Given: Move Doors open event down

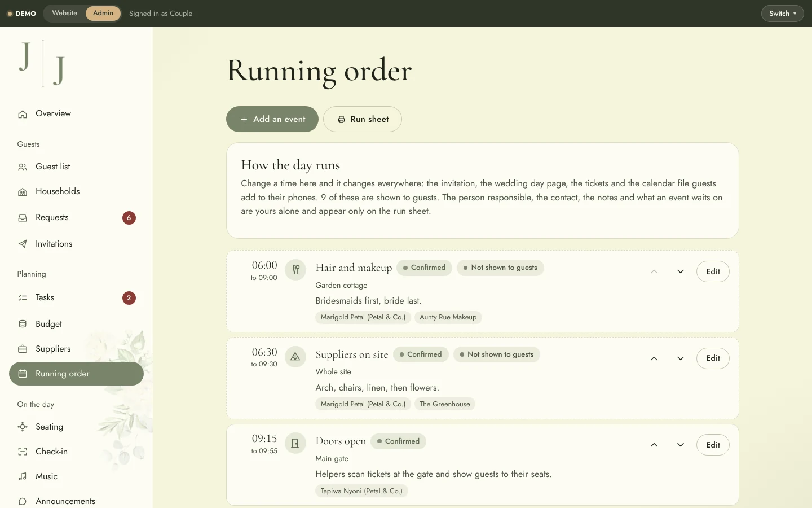Looking at the screenshot, I should pos(681,445).
